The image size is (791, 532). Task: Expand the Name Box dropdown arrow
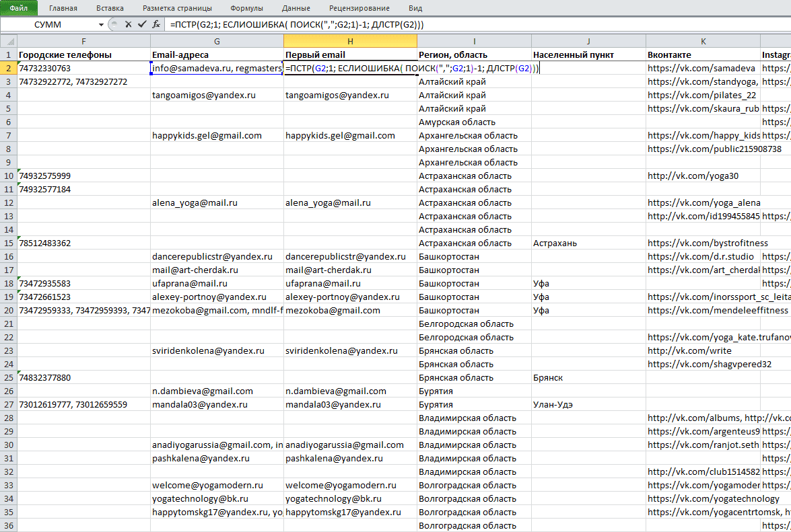pyautogui.click(x=101, y=24)
